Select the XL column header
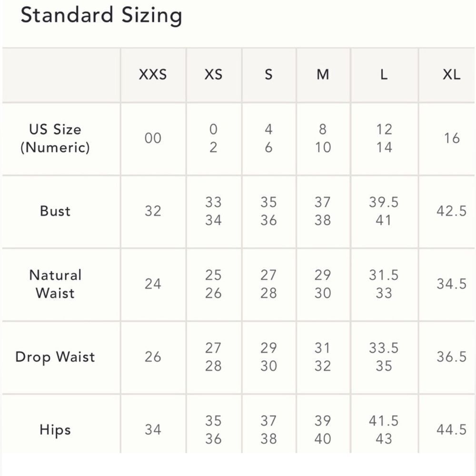The image size is (476, 476). click(452, 74)
